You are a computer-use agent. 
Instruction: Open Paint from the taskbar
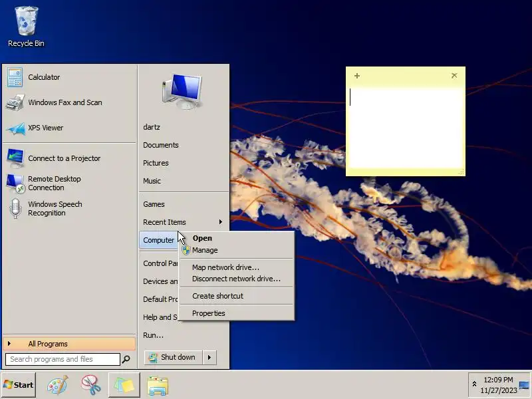point(57,385)
